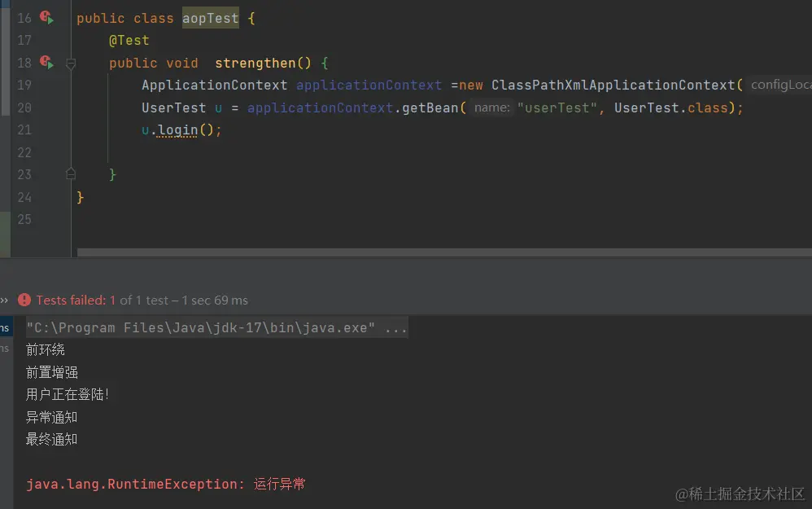
Task: Click the strengthen method name
Action: click(x=255, y=64)
